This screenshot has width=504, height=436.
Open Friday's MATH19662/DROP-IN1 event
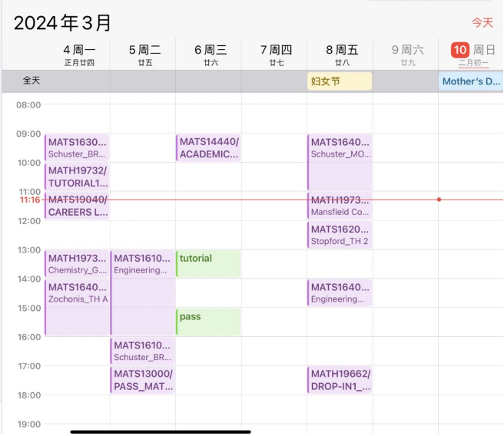coord(340,380)
